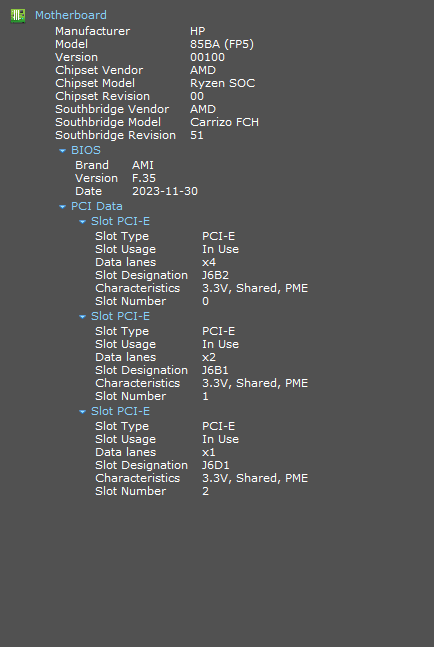The height and width of the screenshot is (647, 434).
Task: Click the Southbridge Vendor label
Action: click(x=112, y=109)
